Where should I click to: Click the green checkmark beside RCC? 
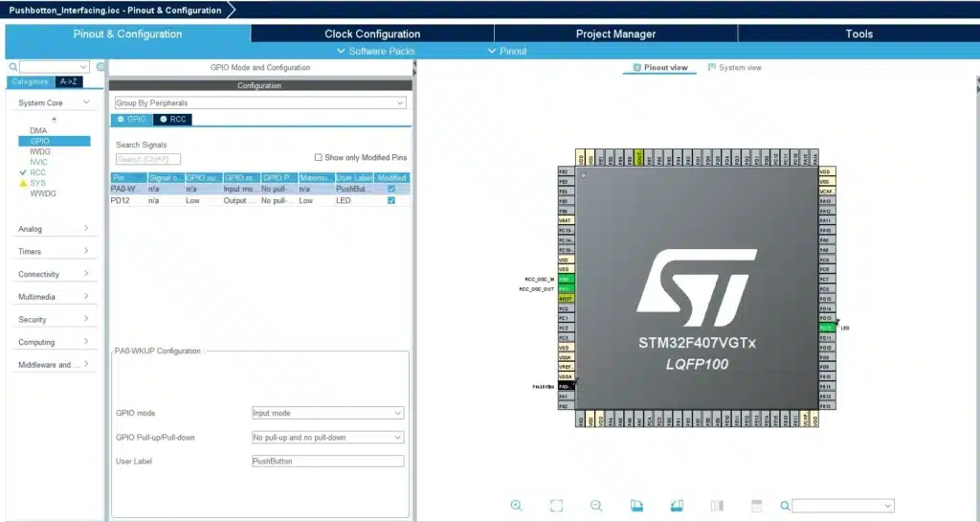(x=23, y=172)
